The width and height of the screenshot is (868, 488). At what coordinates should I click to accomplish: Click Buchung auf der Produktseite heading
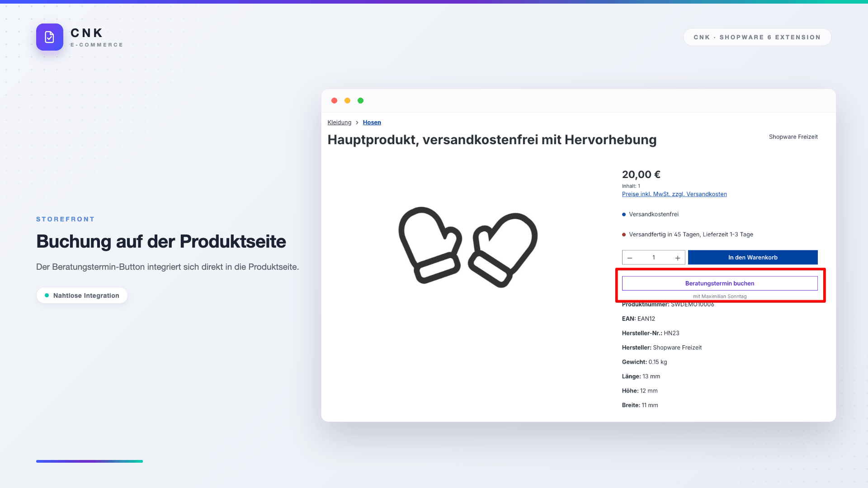161,242
